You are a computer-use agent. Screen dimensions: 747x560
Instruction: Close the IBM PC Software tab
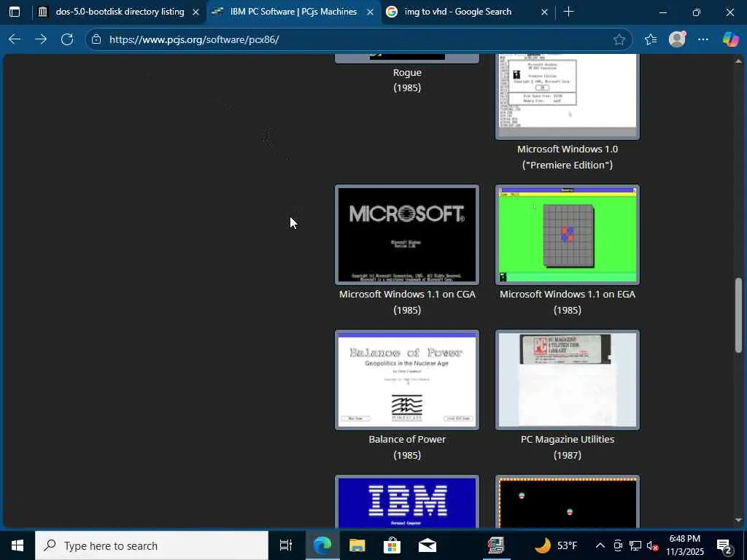(x=370, y=12)
